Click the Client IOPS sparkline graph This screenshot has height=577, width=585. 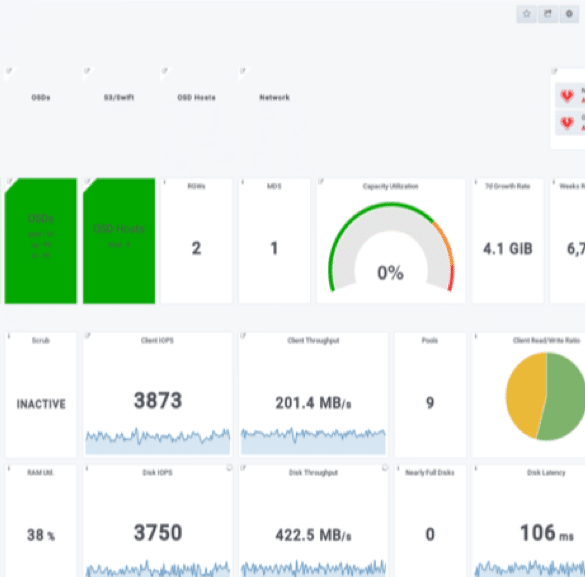coord(157,441)
